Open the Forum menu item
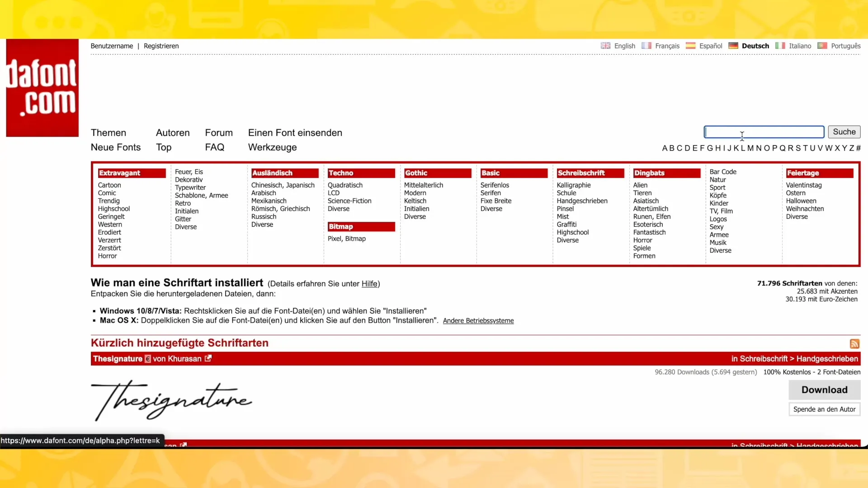868x488 pixels. point(219,132)
